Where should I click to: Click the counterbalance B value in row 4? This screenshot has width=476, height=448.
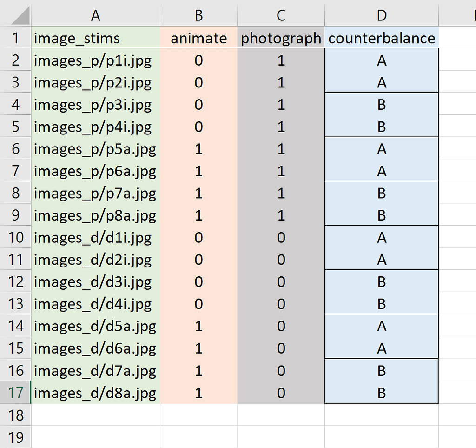click(381, 105)
